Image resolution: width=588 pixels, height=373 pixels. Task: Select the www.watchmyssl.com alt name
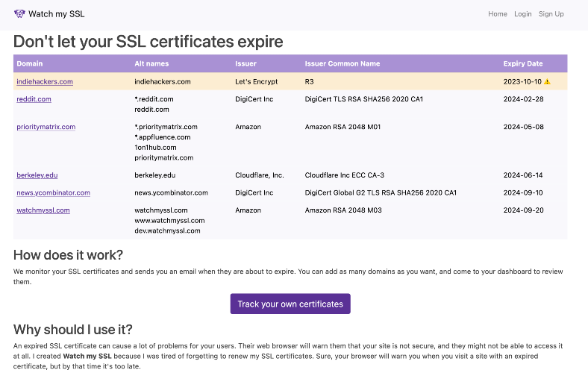click(x=169, y=221)
